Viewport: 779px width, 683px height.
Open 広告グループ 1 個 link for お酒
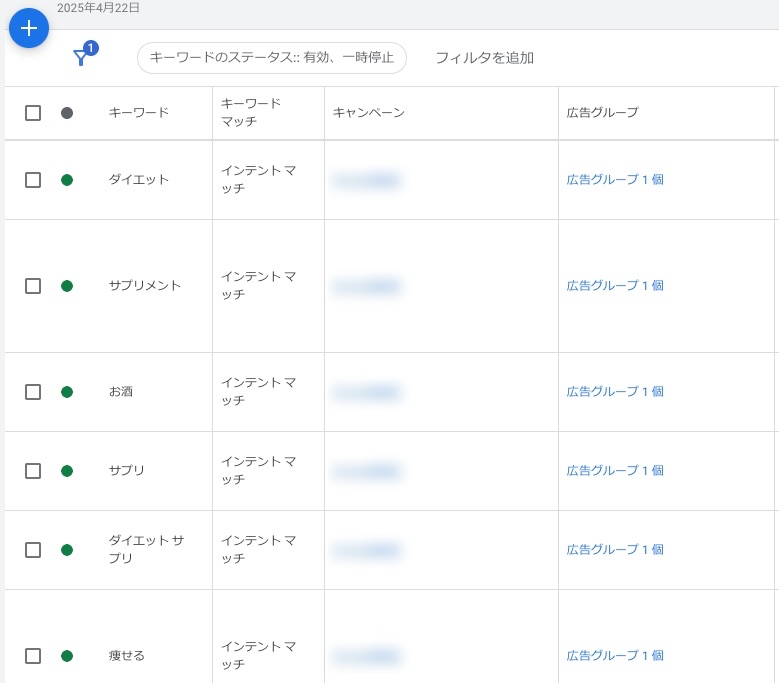point(615,391)
